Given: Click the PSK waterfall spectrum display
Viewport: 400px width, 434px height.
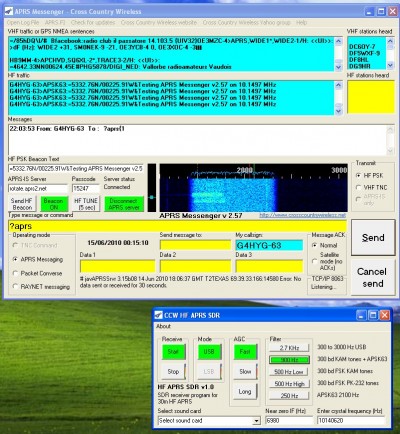Looking at the screenshot, I should (253, 187).
